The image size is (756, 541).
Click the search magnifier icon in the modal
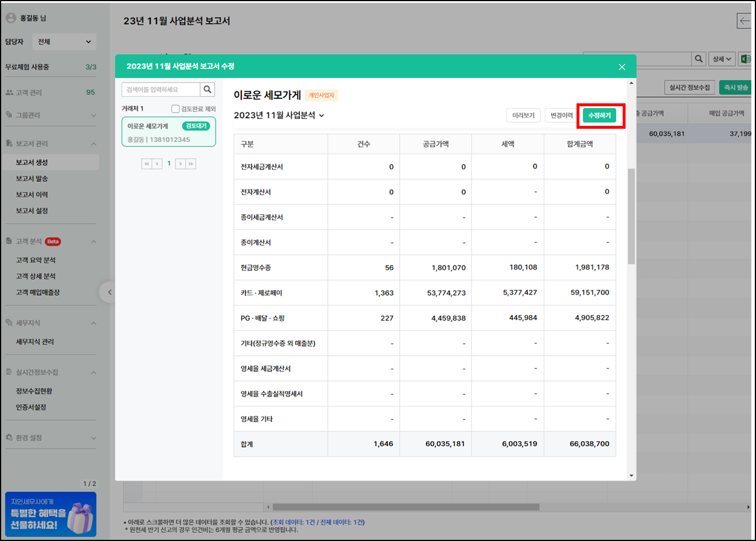click(208, 89)
